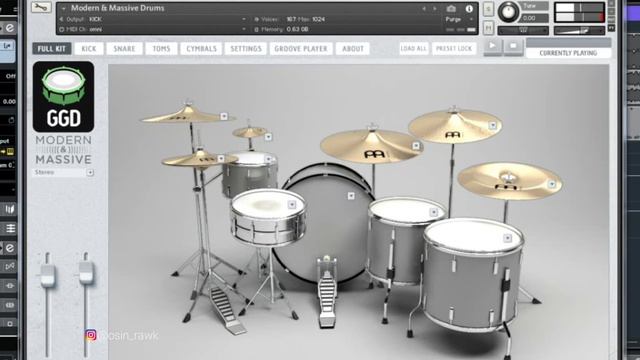Click the Cubase 'e' edit icon at top of left strip

click(10, 27)
